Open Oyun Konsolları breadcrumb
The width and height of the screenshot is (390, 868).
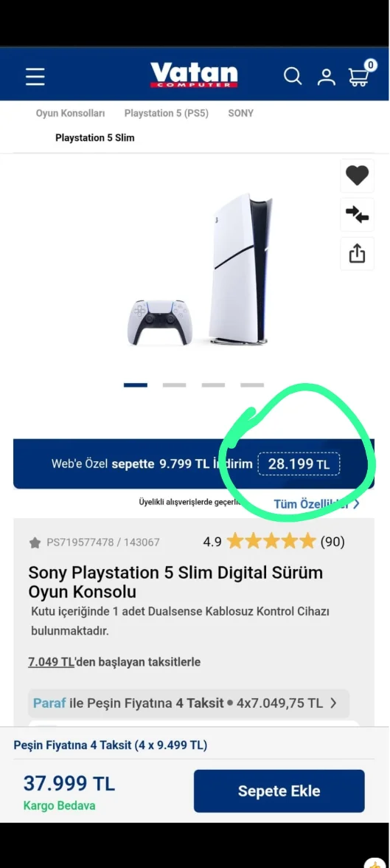click(70, 113)
